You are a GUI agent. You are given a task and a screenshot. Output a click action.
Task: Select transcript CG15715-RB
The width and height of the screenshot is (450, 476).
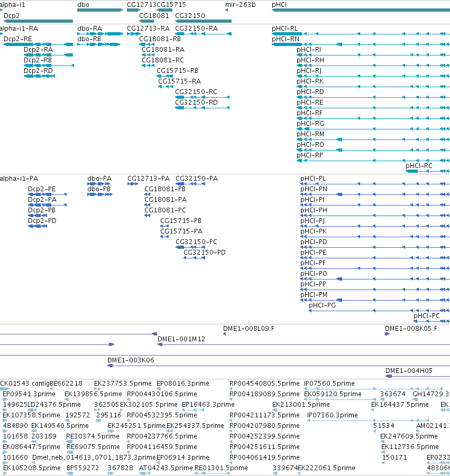coord(178,70)
